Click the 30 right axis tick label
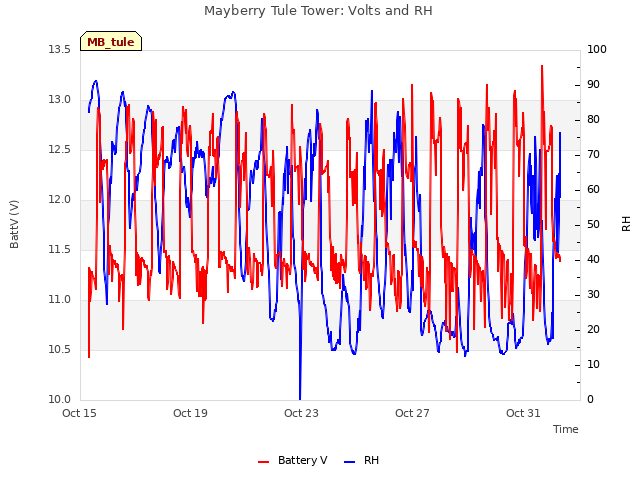Screen dimensions: 640x480 pyautogui.click(x=593, y=295)
